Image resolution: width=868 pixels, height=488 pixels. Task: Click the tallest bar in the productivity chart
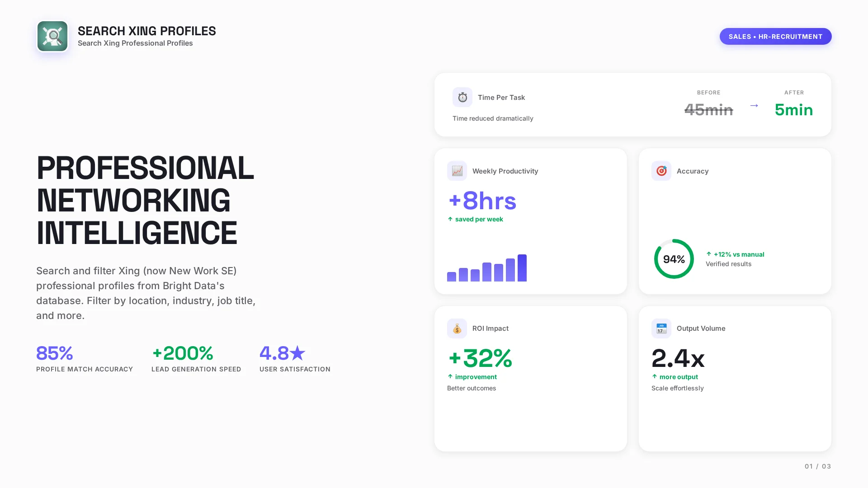pos(522,268)
